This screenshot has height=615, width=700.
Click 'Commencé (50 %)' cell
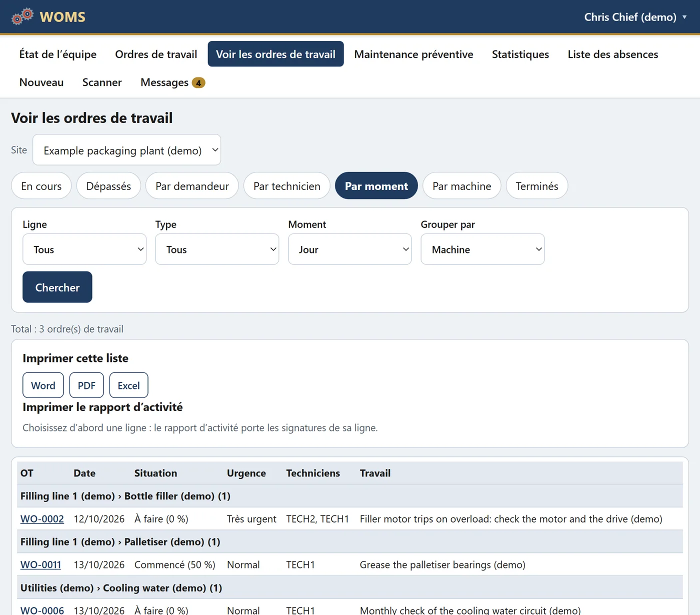[175, 564]
